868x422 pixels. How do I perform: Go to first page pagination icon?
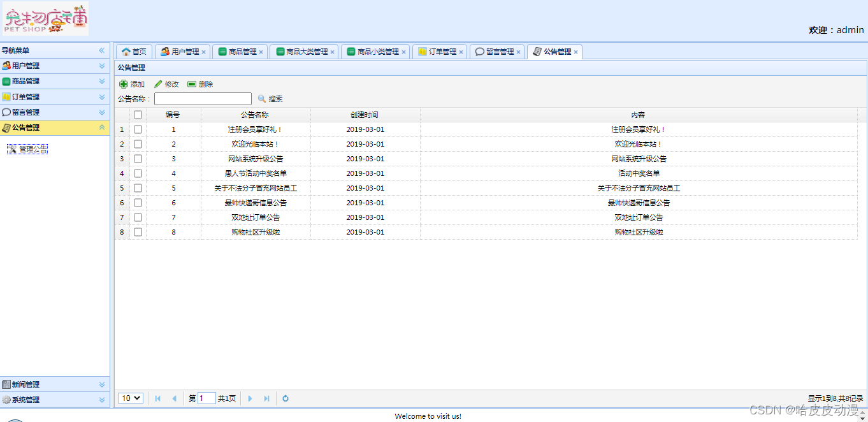point(158,398)
